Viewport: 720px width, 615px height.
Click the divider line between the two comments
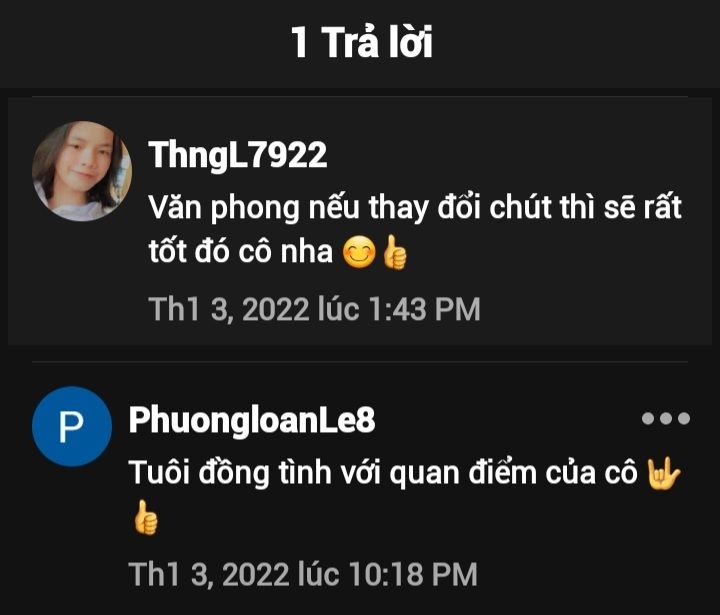point(360,362)
